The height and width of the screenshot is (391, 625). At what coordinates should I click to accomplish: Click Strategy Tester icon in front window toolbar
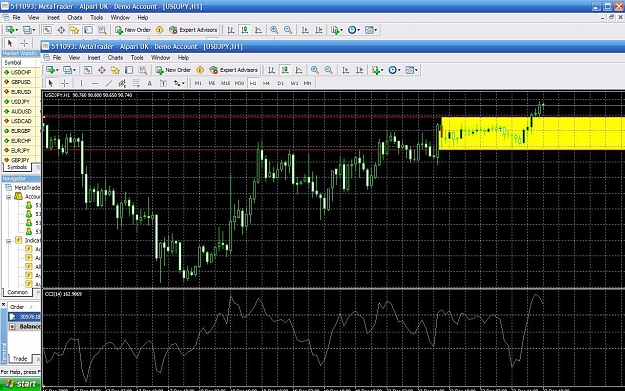tap(143, 70)
